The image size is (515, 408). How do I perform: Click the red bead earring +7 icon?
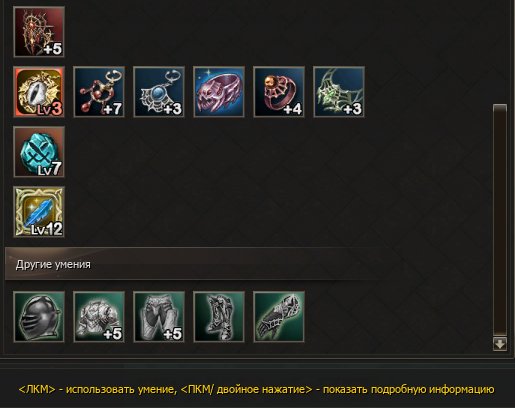click(x=99, y=92)
